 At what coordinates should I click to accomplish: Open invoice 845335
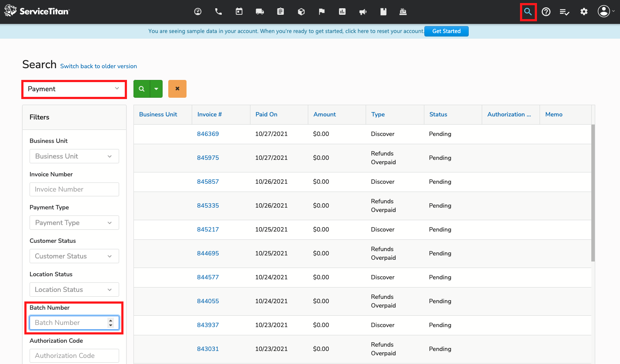208,206
